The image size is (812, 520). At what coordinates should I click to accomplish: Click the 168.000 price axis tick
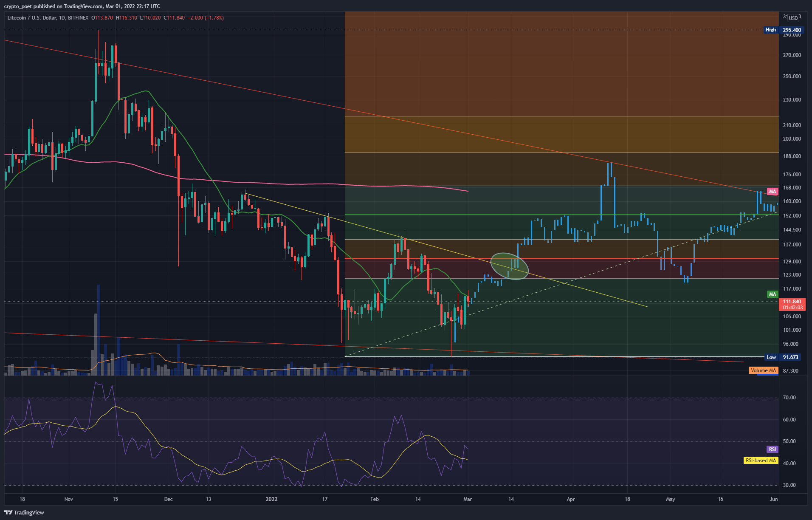(792, 188)
